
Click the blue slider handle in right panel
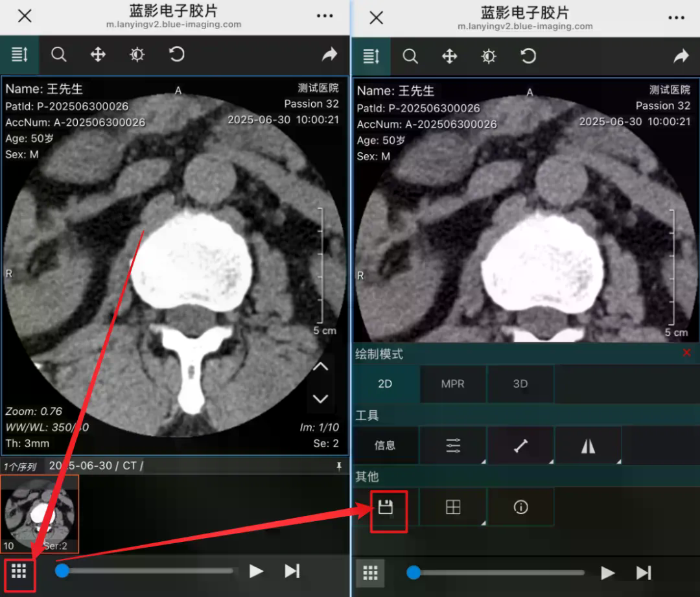tap(414, 572)
